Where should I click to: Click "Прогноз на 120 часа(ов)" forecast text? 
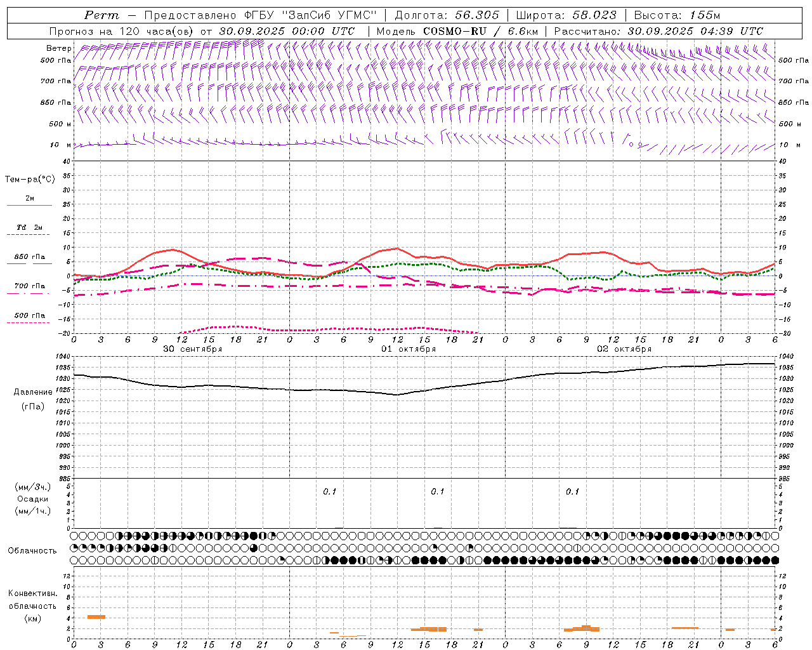pyautogui.click(x=122, y=31)
